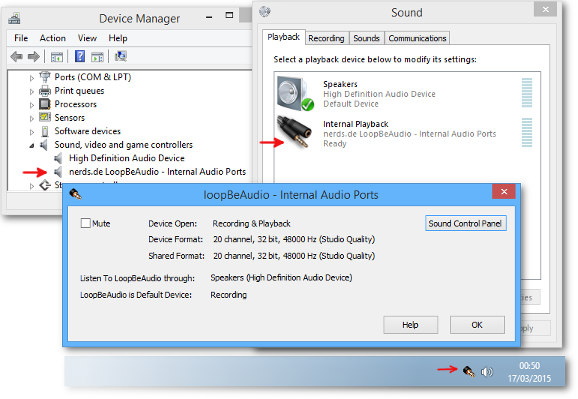The width and height of the screenshot is (578, 399).
Task: Click the nerds.de LoopBeAudio device speaker icon
Action: pos(58,172)
